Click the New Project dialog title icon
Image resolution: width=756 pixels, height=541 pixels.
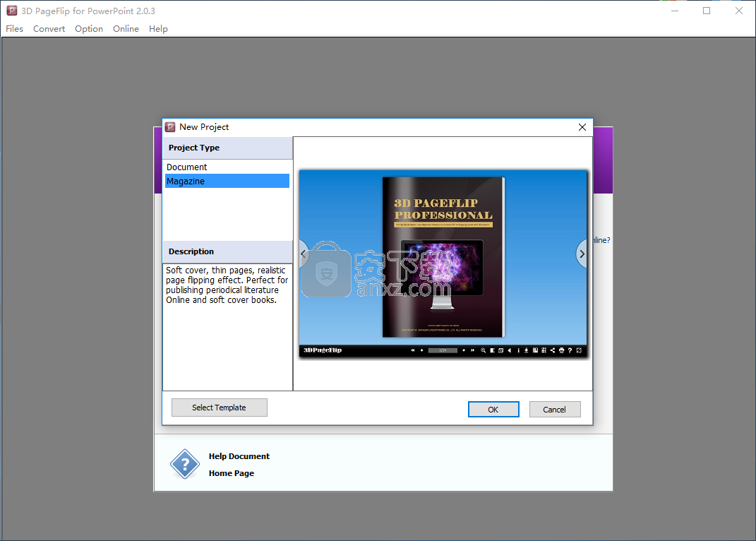(x=170, y=127)
